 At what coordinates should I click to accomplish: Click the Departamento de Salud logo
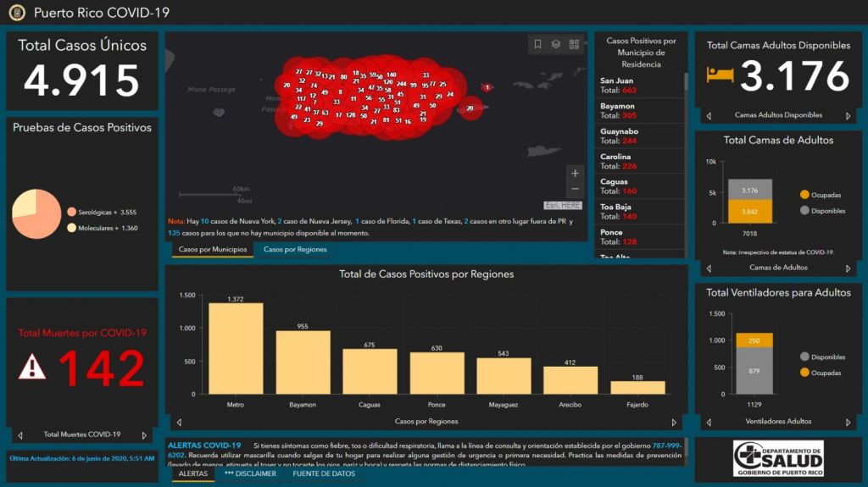click(x=777, y=459)
